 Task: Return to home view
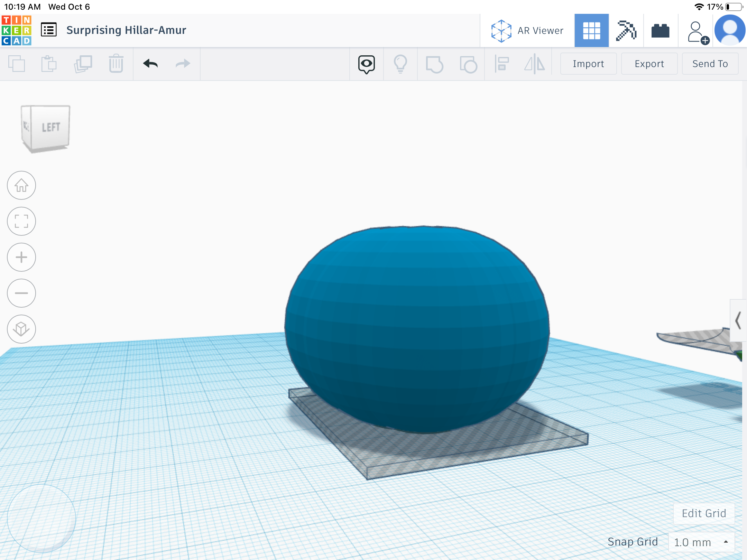(21, 185)
